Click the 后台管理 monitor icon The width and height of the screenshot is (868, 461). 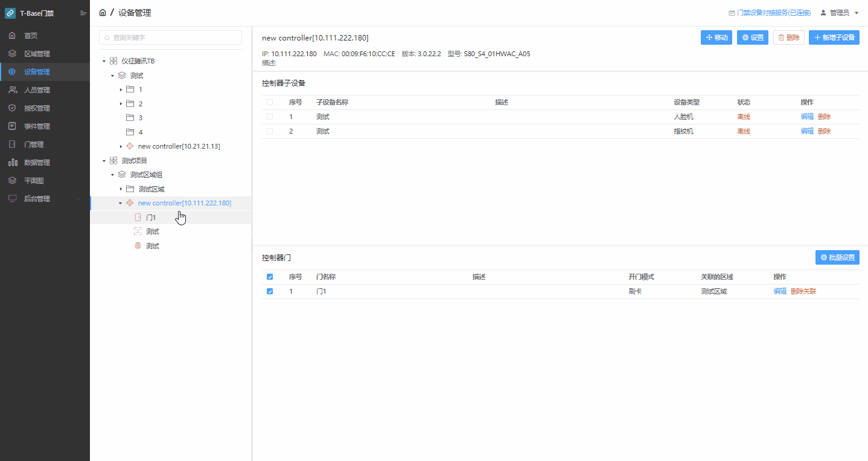(12, 199)
